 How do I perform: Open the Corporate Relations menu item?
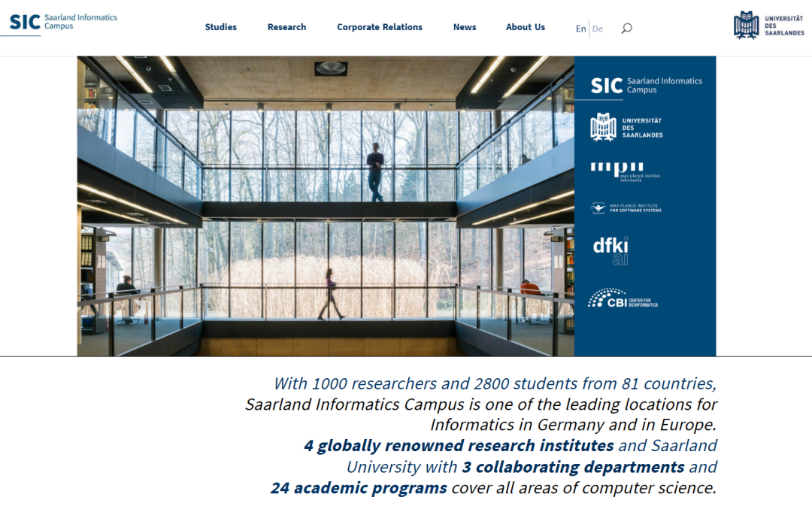click(379, 27)
